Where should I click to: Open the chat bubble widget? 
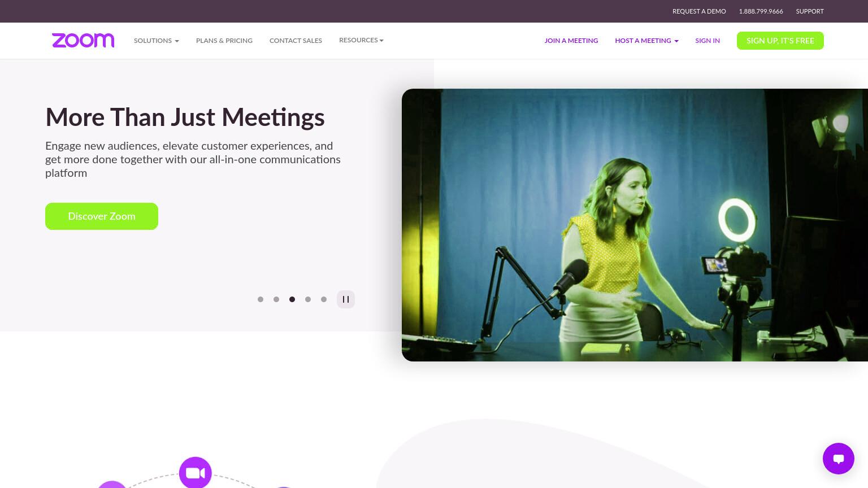point(839,459)
